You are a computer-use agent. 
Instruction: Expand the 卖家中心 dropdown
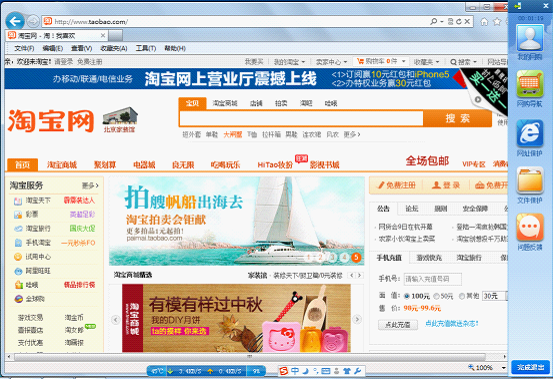pyautogui.click(x=332, y=62)
